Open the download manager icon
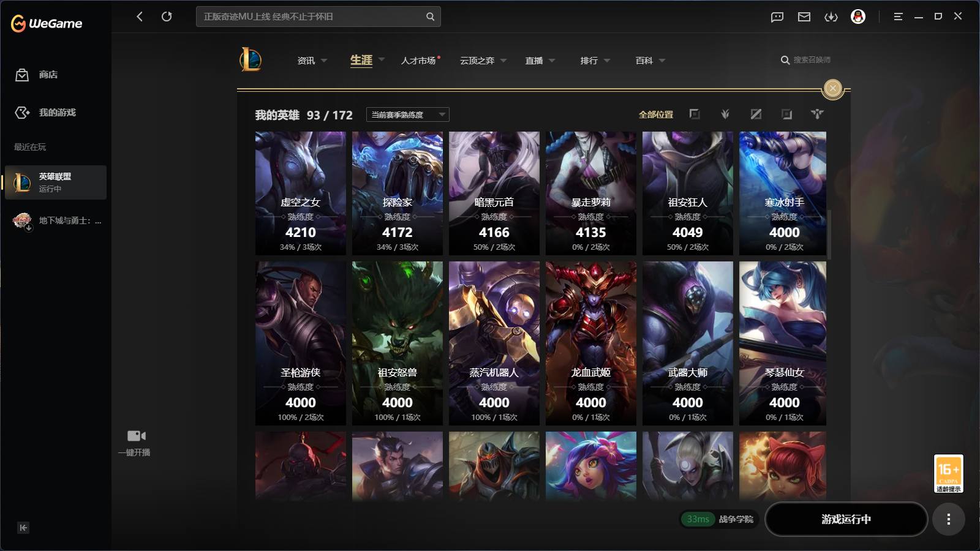The height and width of the screenshot is (551, 980). click(x=831, y=17)
